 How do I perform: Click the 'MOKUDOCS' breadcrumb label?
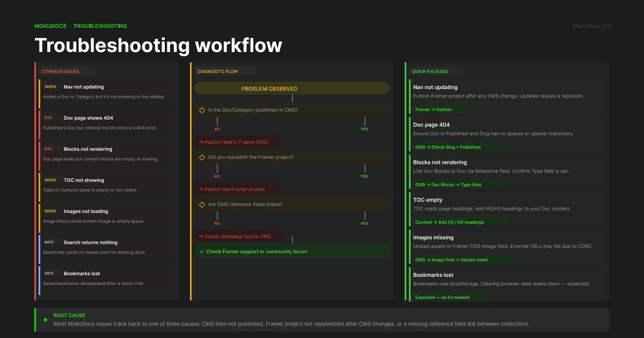click(x=50, y=26)
